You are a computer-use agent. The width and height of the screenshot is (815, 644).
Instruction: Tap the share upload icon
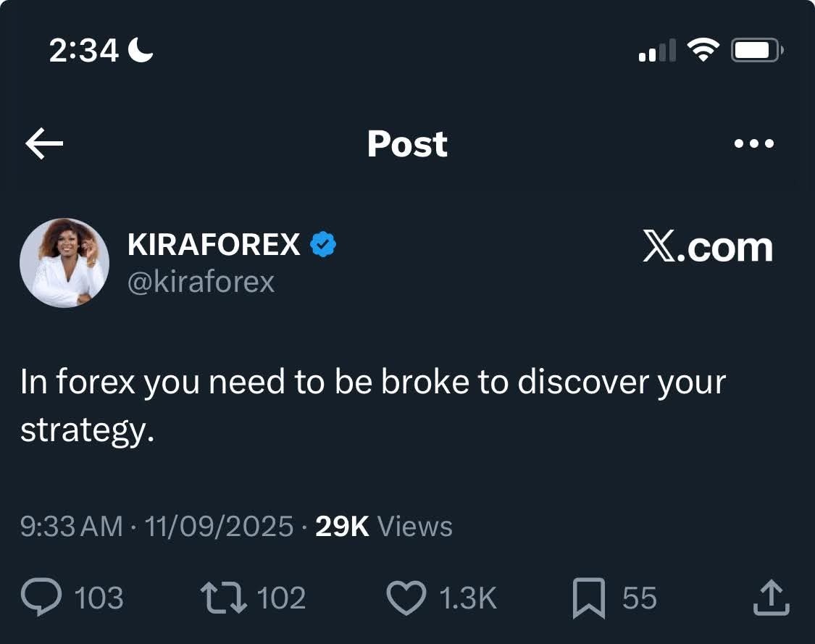point(772,598)
